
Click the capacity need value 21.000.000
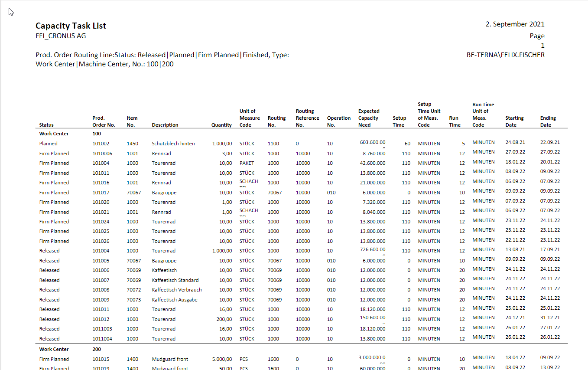[373, 183]
